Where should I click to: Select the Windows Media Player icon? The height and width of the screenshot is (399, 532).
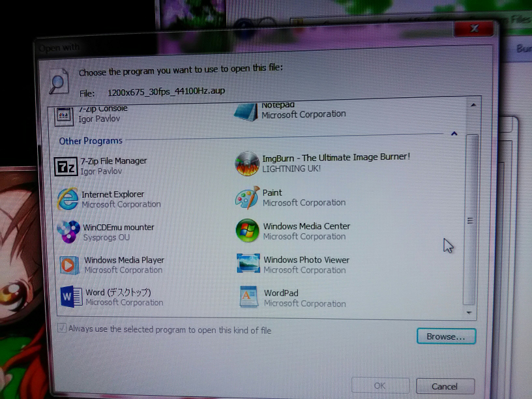pyautogui.click(x=70, y=264)
